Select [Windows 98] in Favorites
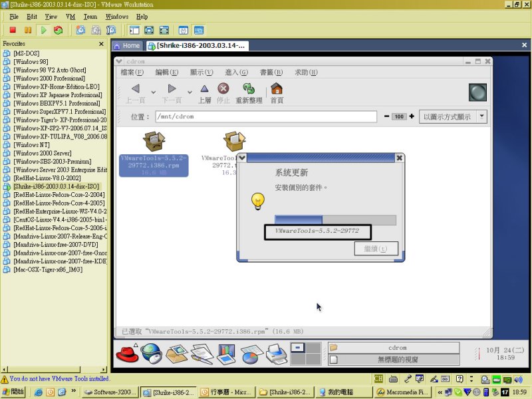The height and width of the screenshot is (399, 532). [31, 61]
